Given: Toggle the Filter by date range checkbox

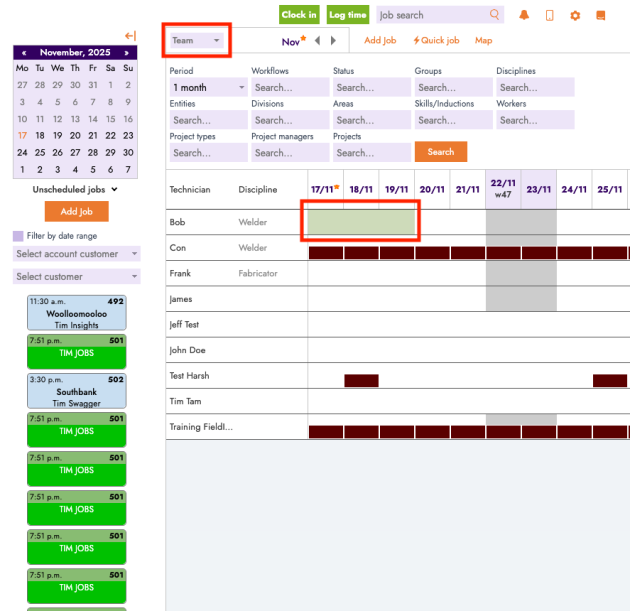Looking at the screenshot, I should 18,236.
